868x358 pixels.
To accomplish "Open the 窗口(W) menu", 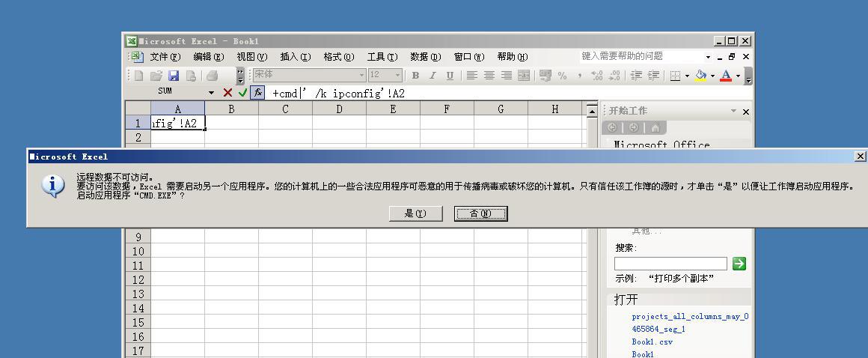I will [x=469, y=56].
